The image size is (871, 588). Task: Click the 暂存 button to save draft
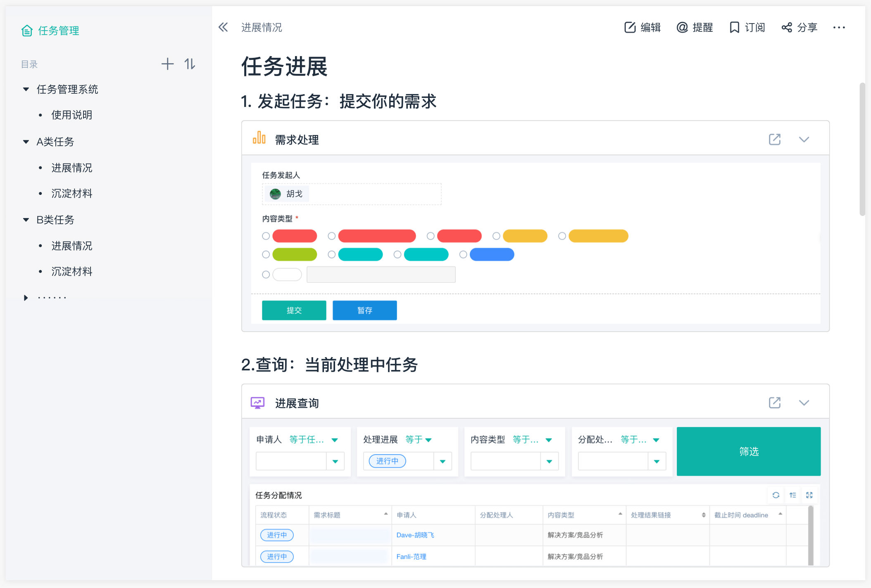[366, 310]
